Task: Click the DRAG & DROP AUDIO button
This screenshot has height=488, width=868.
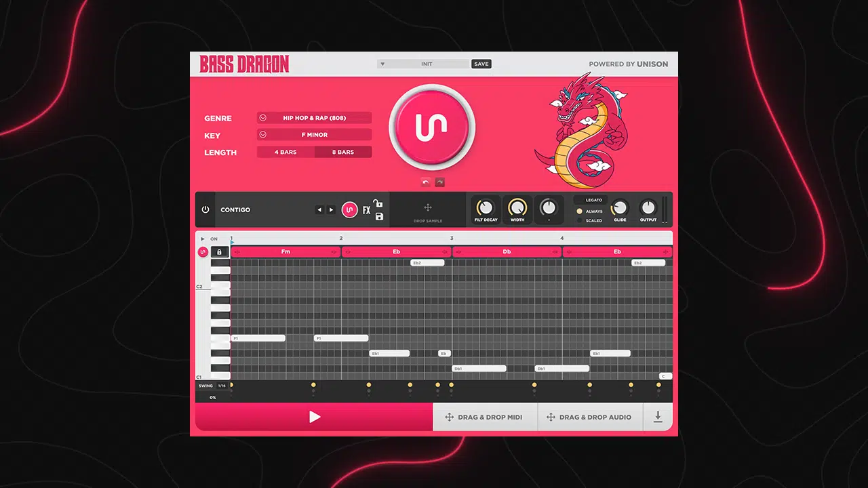Action: coord(589,418)
